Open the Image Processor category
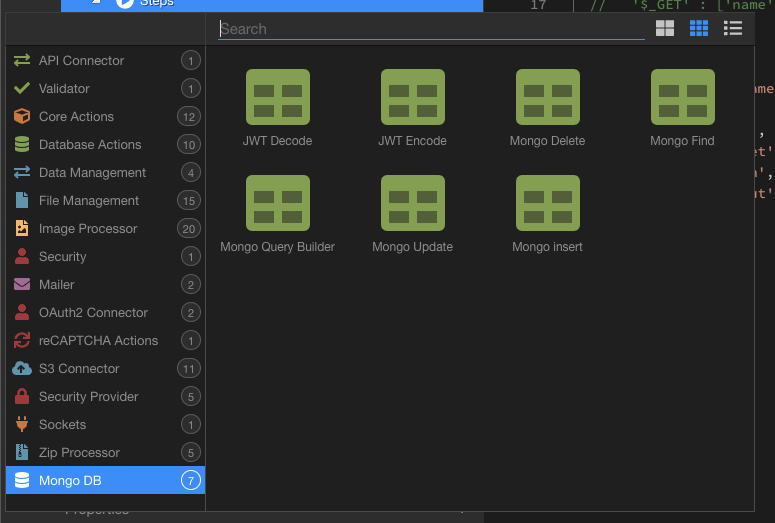The width and height of the screenshot is (775, 523). (105, 228)
